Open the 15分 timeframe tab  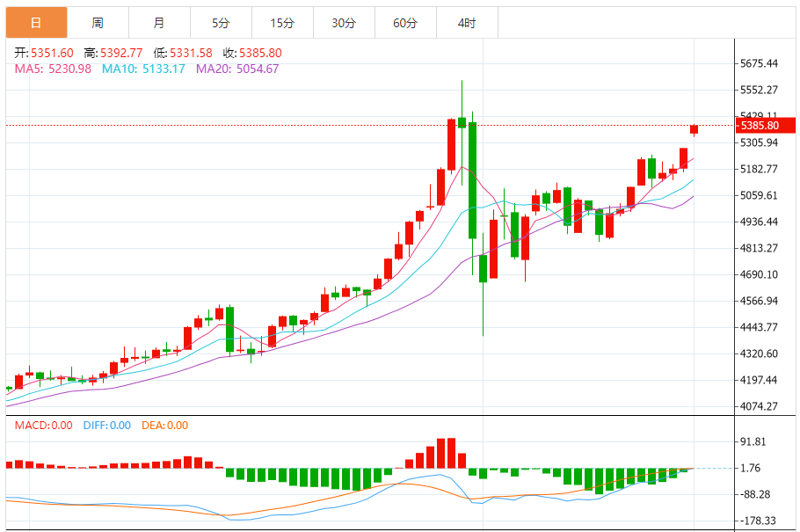[x=282, y=23]
